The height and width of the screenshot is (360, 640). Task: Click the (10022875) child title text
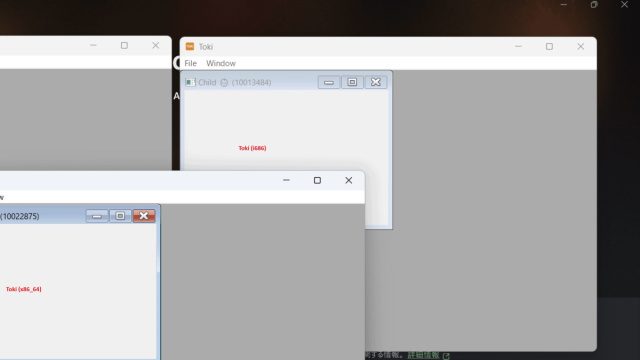pyautogui.click(x=20, y=216)
